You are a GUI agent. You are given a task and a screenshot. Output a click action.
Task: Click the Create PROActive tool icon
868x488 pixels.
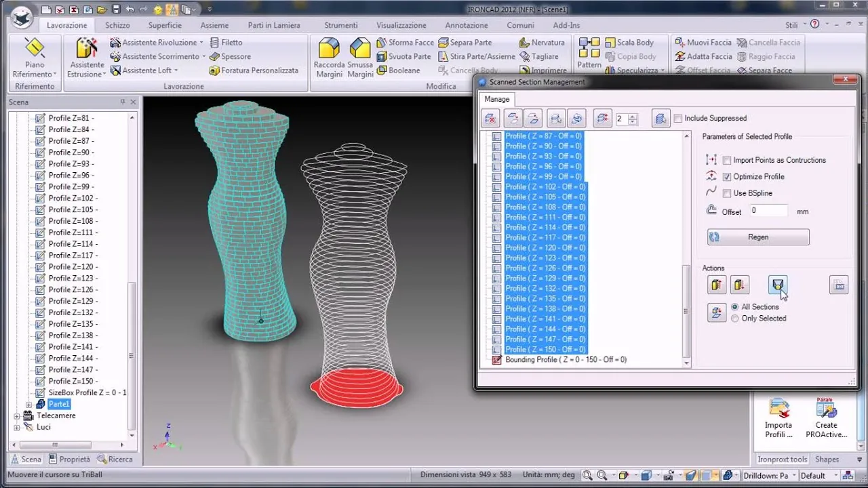[x=826, y=419]
